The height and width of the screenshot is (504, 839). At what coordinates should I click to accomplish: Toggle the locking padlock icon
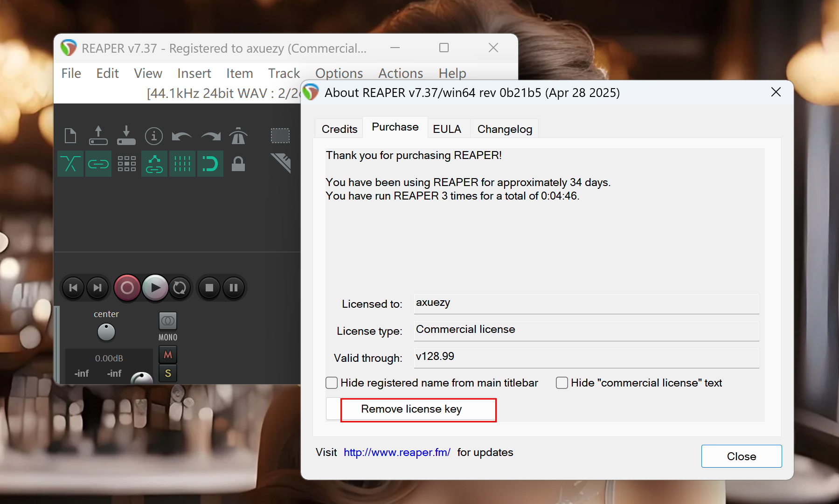click(238, 164)
